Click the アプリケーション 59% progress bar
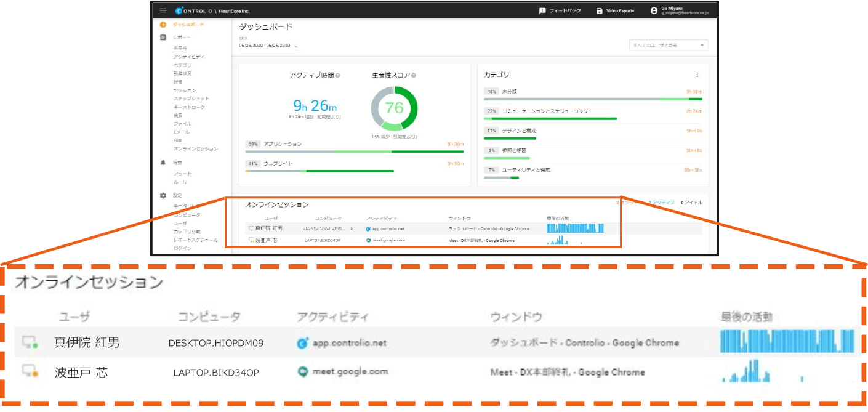This screenshot has width=868, height=412. pyautogui.click(x=355, y=151)
